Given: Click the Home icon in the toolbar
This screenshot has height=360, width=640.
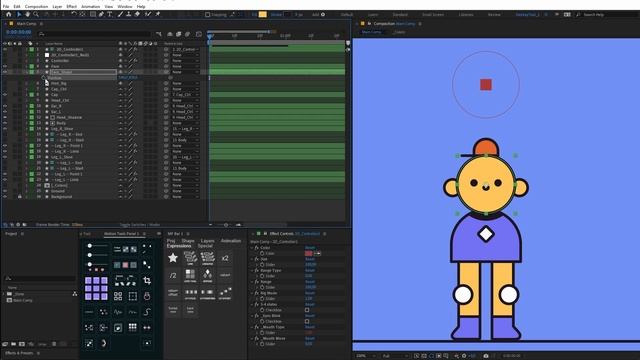Looking at the screenshot, I should [9, 14].
